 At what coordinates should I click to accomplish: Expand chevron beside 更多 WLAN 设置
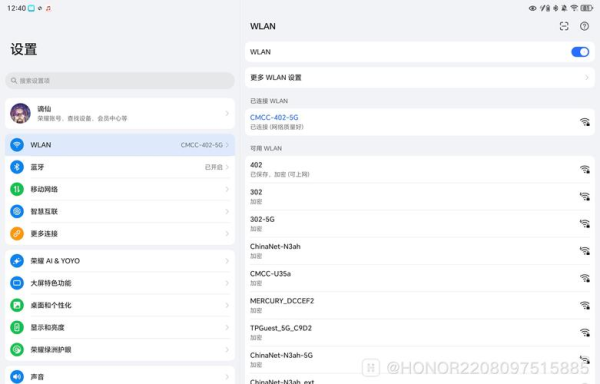(587, 78)
